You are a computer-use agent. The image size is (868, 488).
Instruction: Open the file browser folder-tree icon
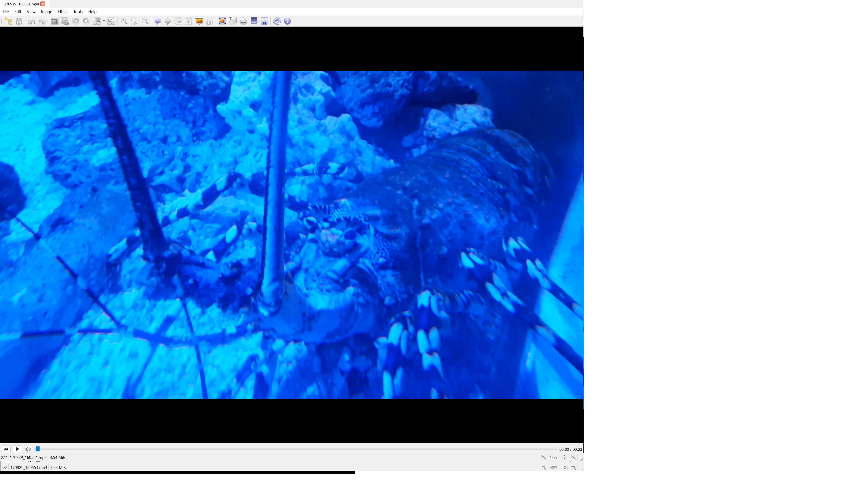[8, 21]
